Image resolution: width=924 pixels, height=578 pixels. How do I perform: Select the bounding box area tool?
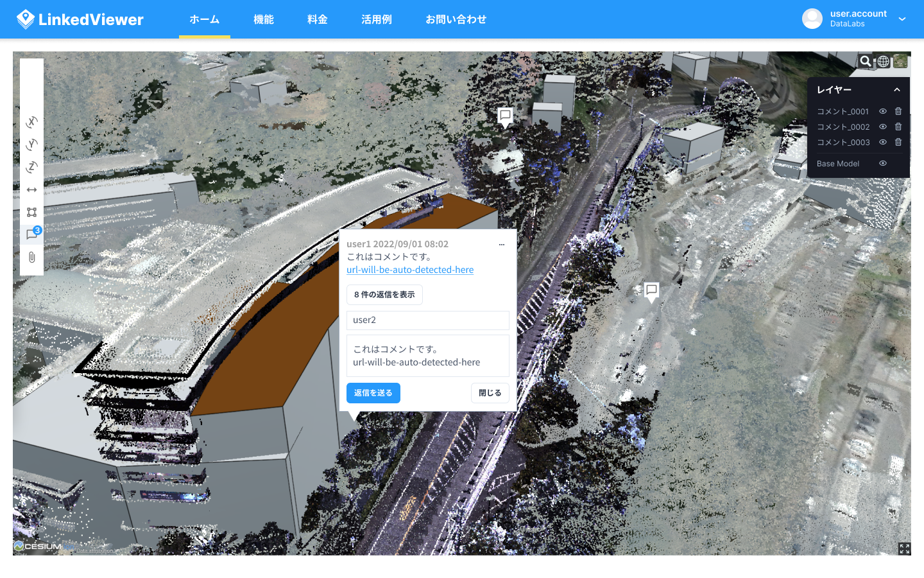(x=31, y=212)
